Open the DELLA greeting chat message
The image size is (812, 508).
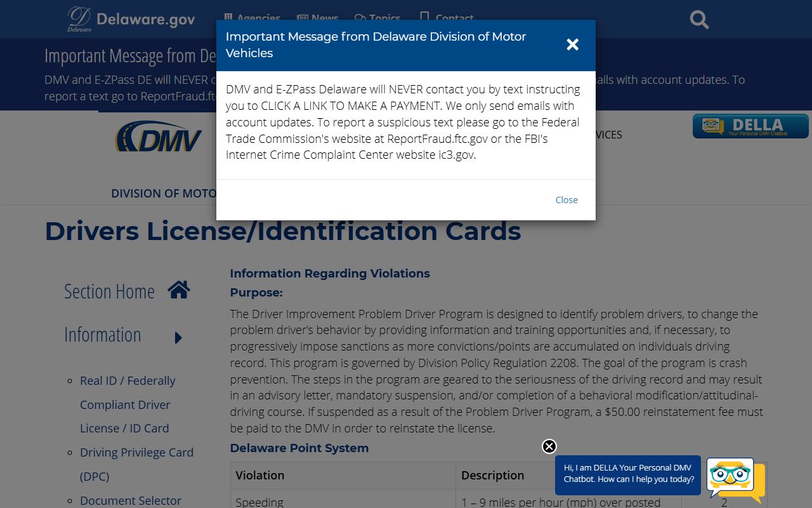tap(628, 474)
